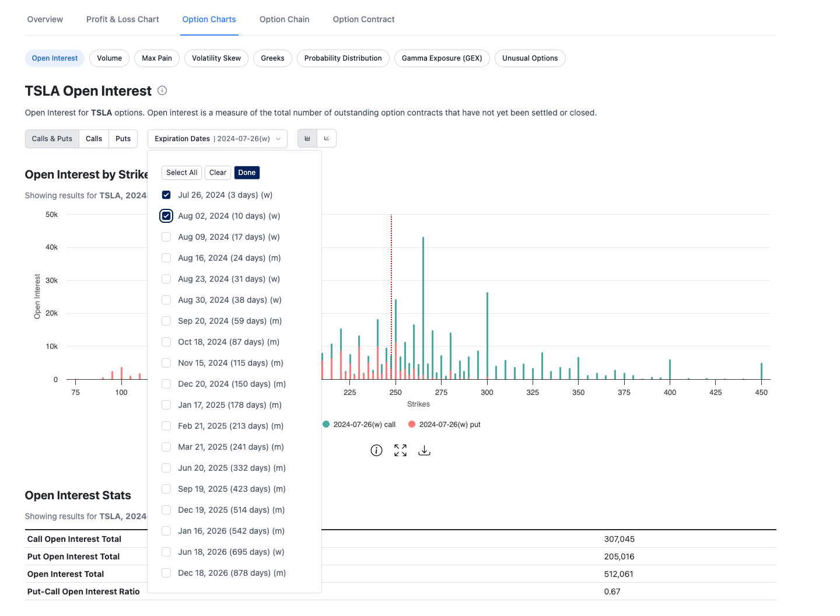Image resolution: width=840 pixels, height=616 pixels.
Task: Show the Max Pain chart
Action: [157, 58]
